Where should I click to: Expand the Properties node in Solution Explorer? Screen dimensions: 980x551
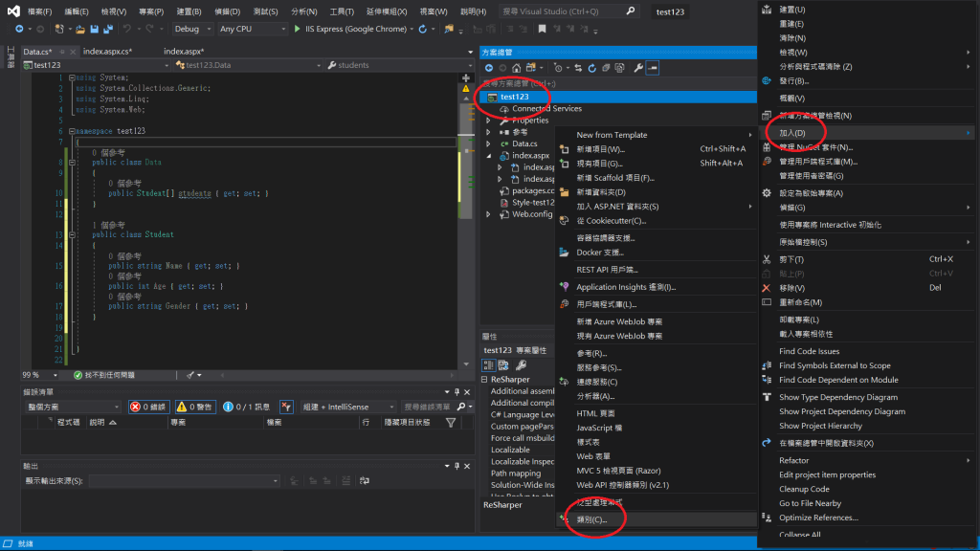click(x=489, y=120)
